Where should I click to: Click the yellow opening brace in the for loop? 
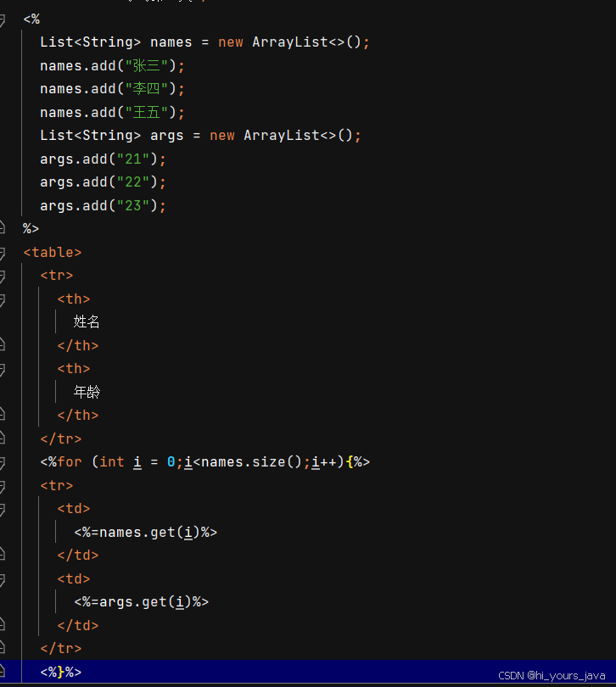(x=350, y=462)
